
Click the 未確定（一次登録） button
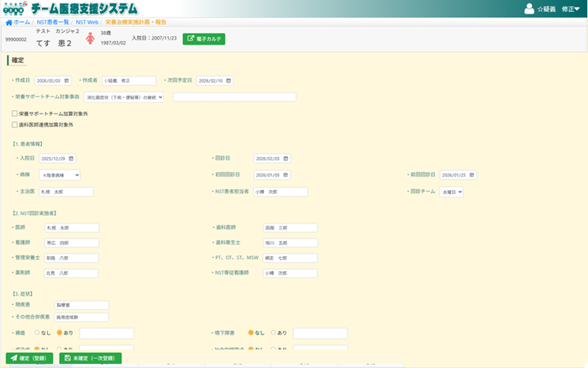(90, 358)
